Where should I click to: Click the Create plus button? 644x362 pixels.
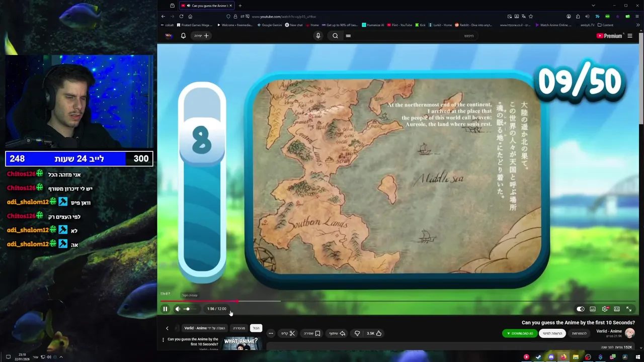point(201,36)
